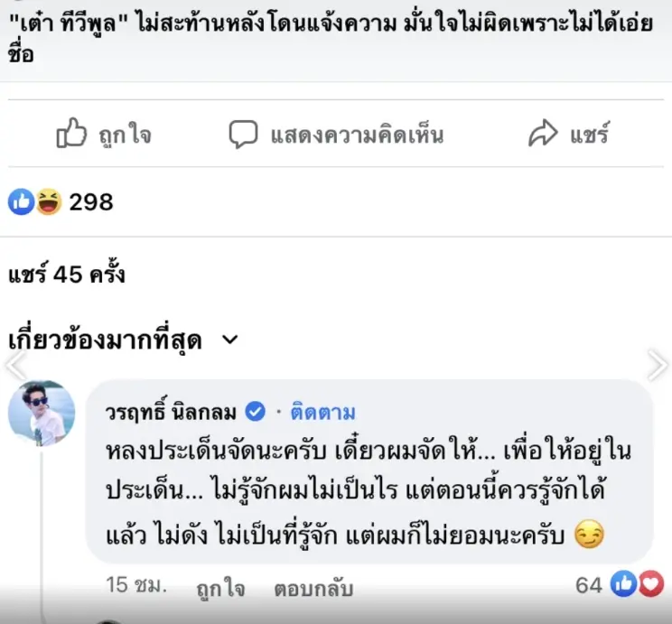Click the Haha reaction emoji next to 298

pyautogui.click(x=47, y=201)
